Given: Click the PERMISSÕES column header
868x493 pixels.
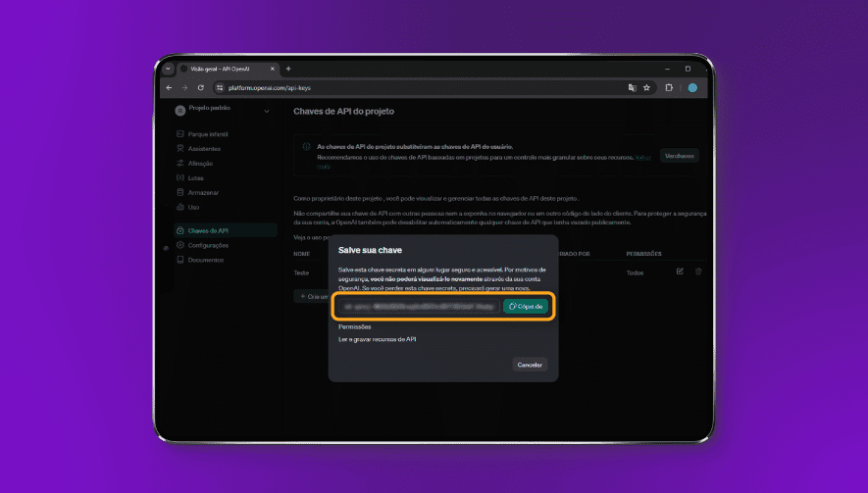Looking at the screenshot, I should [643, 254].
